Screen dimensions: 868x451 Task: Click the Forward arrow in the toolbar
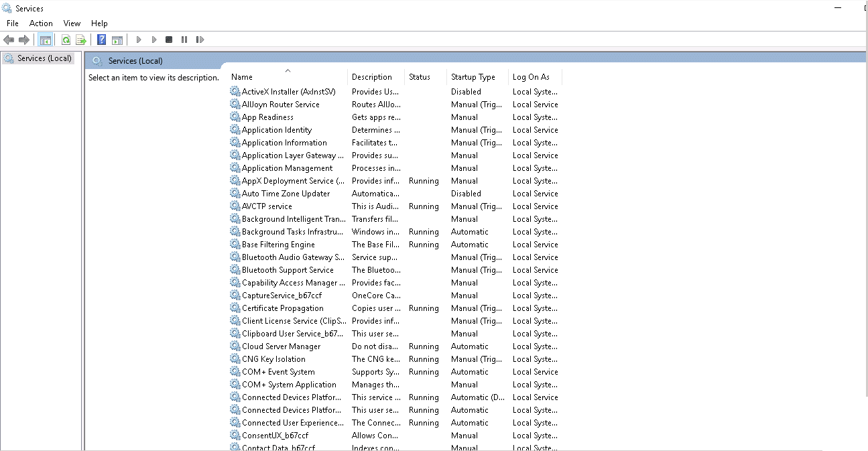tap(24, 40)
